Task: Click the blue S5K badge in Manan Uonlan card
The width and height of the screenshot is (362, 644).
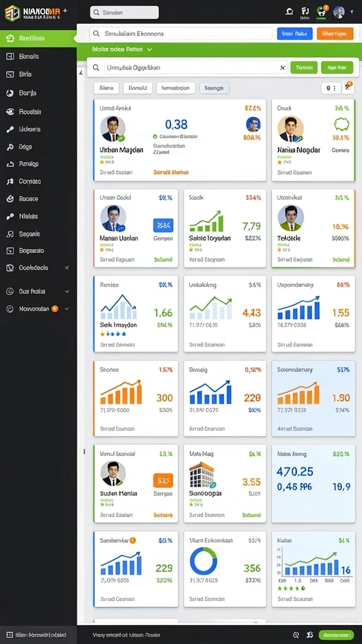Action: pos(163,226)
